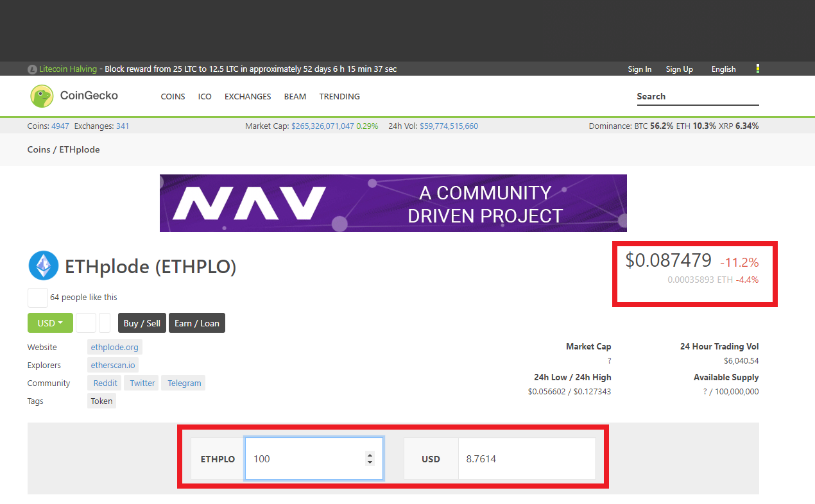The image size is (815, 504).
Task: Open the etherscan.io explorer link
Action: pos(113,365)
